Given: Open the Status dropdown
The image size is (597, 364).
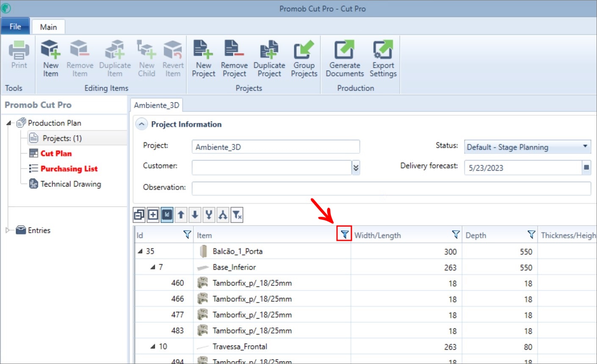Looking at the screenshot, I should (x=528, y=147).
